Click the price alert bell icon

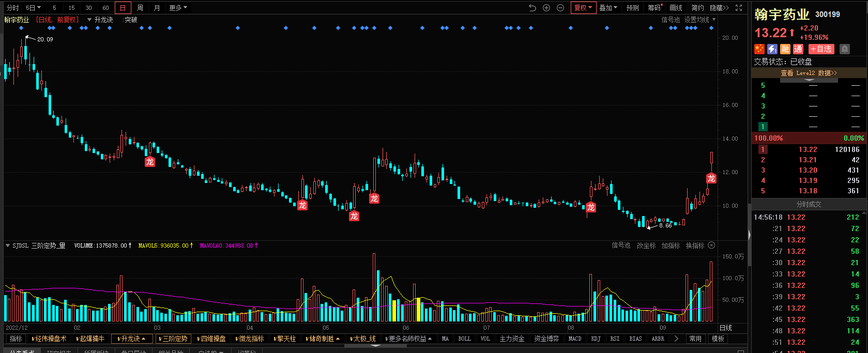click(845, 49)
